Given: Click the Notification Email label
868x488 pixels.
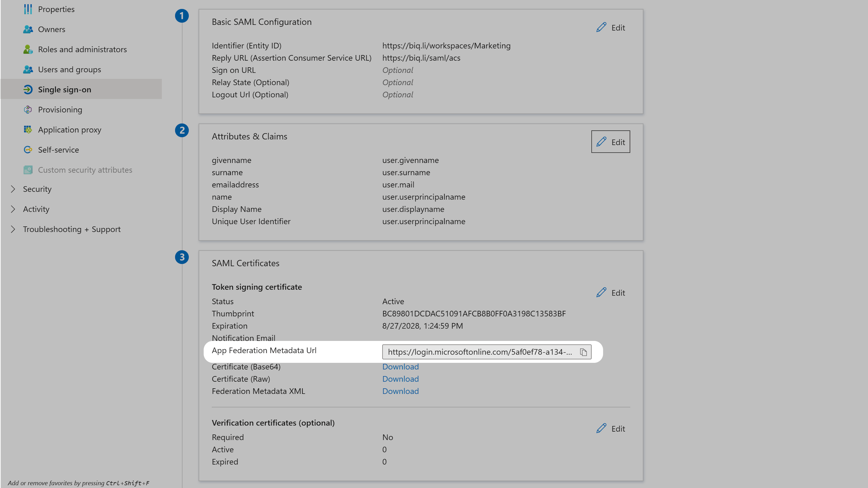Looking at the screenshot, I should (243, 338).
